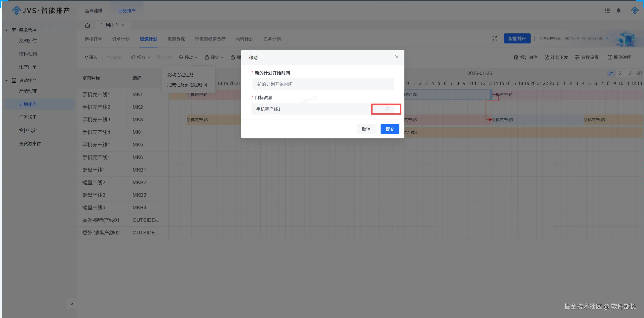This screenshot has height=318, width=644.
Task: Open the apps grid icon
Action: (607, 11)
